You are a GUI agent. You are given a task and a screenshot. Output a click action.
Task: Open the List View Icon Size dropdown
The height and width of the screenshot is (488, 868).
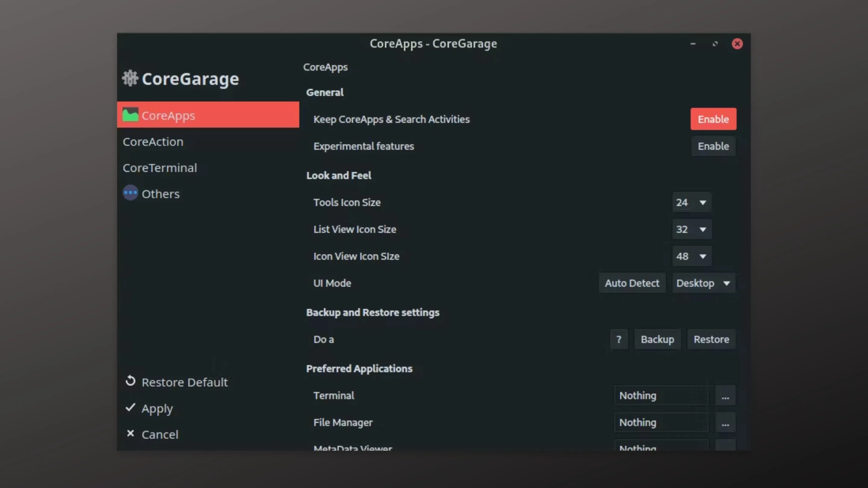(692, 229)
